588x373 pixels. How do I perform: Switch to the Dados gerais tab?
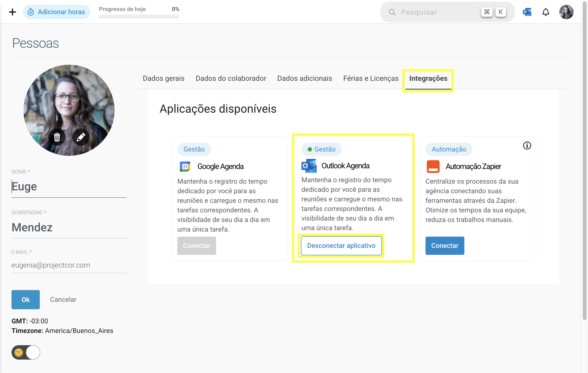point(164,78)
